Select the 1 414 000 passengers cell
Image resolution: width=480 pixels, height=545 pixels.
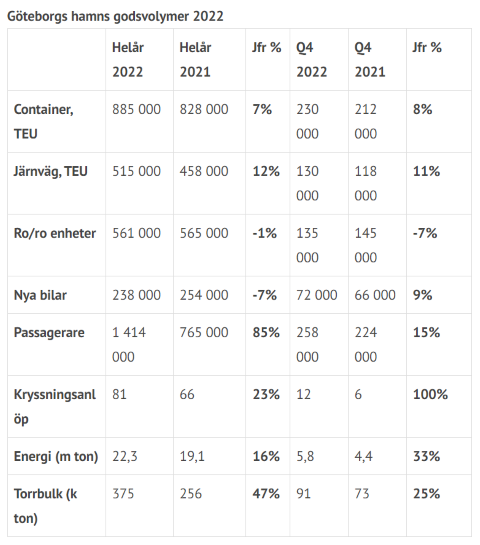pyautogui.click(x=129, y=345)
